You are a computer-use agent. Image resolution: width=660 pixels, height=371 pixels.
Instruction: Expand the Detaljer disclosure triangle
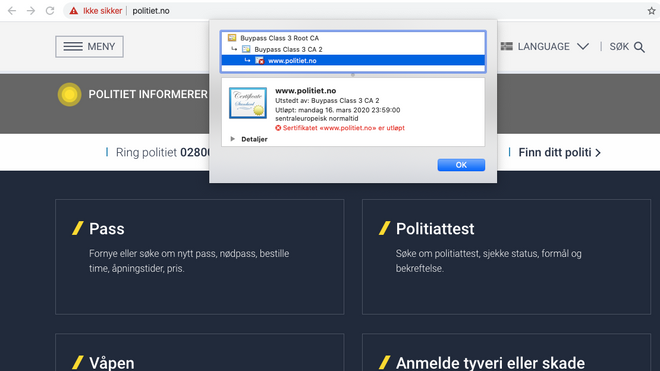232,139
